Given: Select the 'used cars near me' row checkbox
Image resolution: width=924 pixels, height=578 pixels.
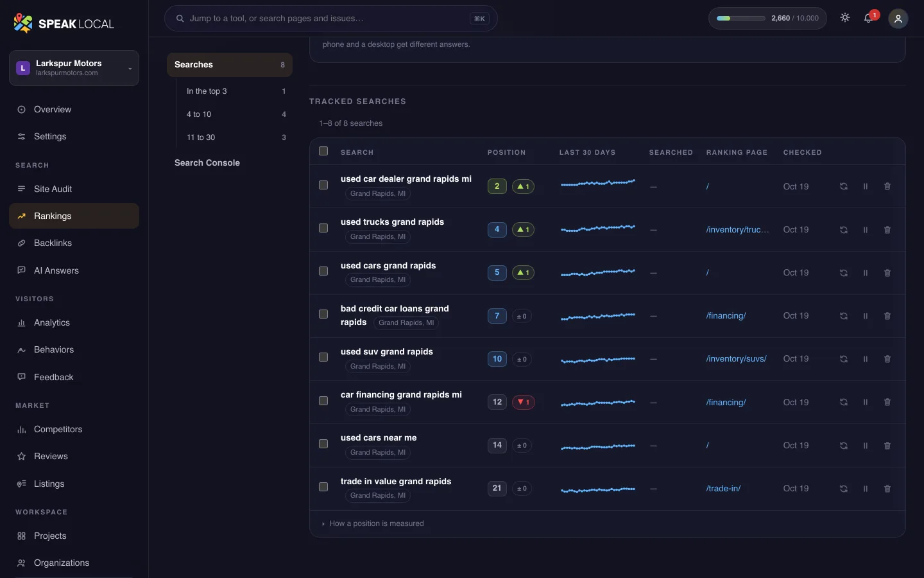Looking at the screenshot, I should (323, 444).
